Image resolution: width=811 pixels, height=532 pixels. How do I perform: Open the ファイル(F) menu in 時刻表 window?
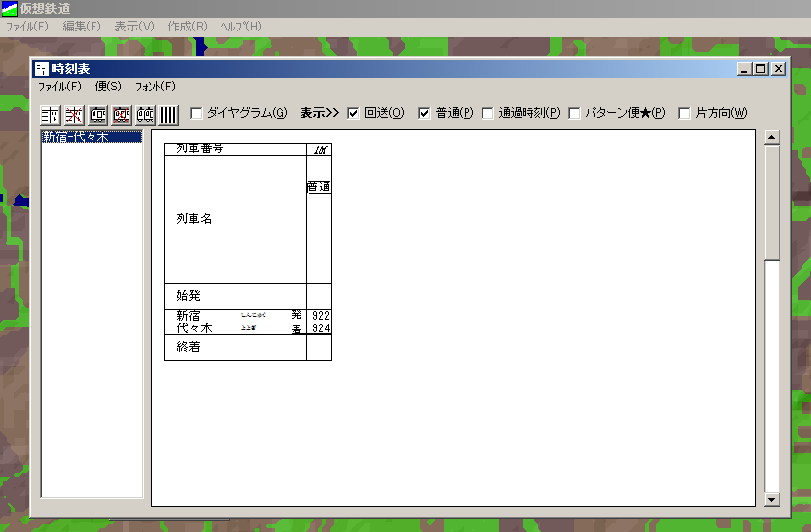pyautogui.click(x=60, y=87)
